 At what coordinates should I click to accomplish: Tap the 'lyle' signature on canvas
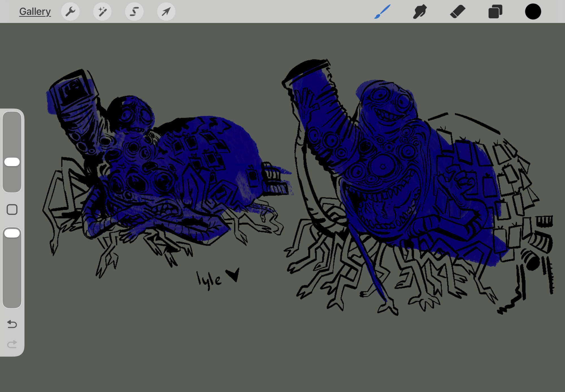tap(209, 280)
